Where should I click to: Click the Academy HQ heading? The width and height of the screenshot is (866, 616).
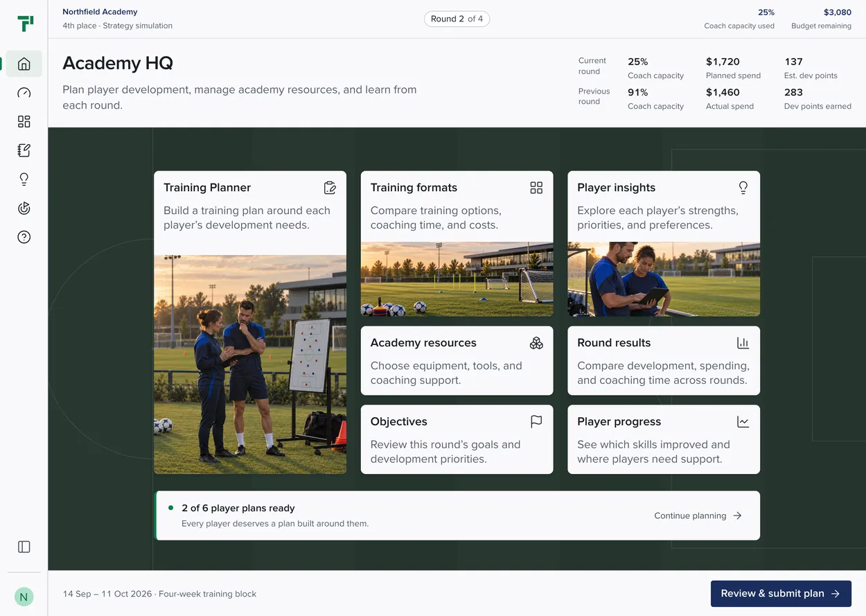pos(118,63)
